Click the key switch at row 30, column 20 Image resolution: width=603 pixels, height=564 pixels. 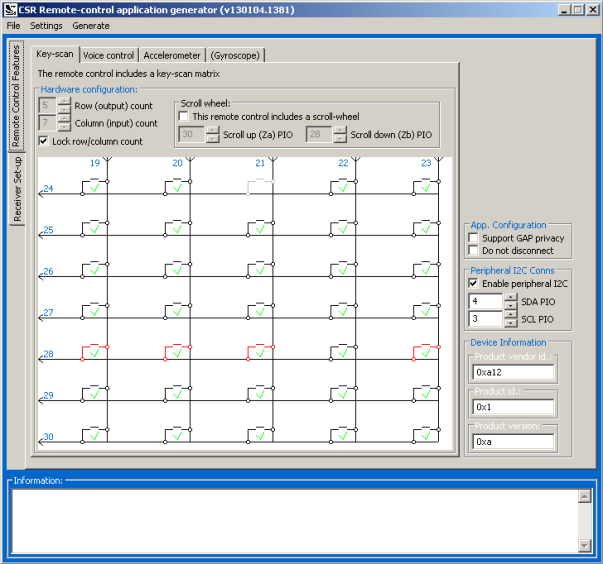[176, 433]
